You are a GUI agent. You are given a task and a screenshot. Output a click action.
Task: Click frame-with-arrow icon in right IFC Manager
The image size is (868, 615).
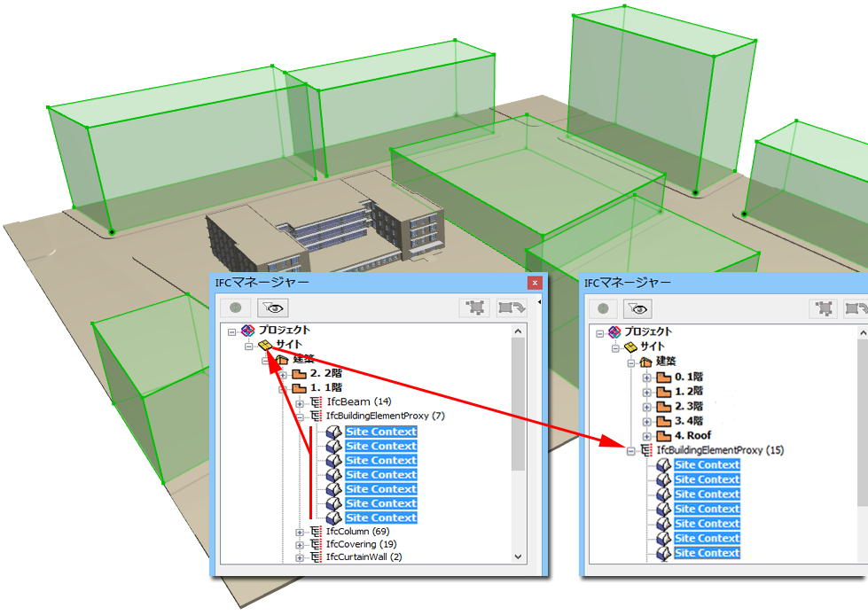tap(856, 308)
